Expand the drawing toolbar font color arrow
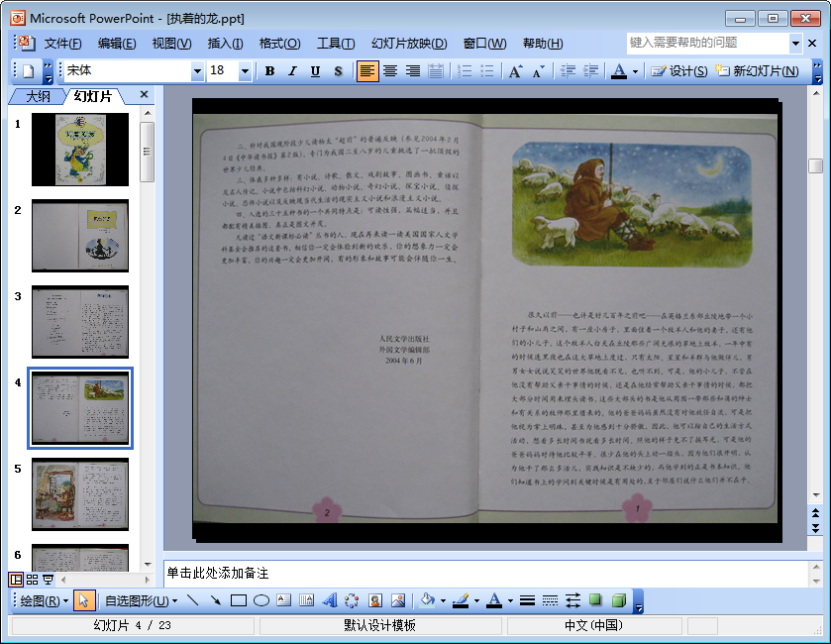Viewport: 831px width, 644px height. point(510,600)
